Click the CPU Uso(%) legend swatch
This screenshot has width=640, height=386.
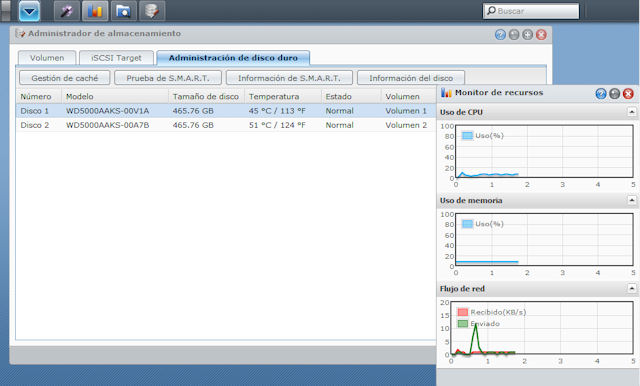pyautogui.click(x=467, y=135)
